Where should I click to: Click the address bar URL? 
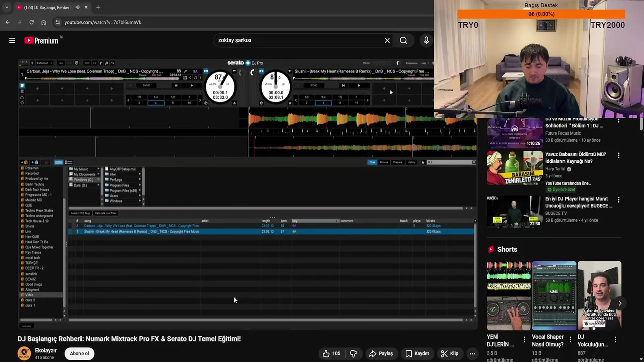[x=103, y=22]
